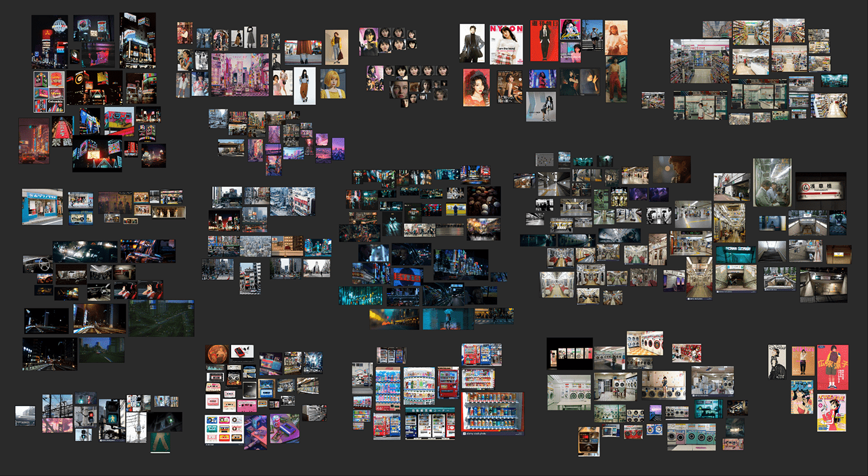Image resolution: width=868 pixels, height=476 pixels.
Task: Select the photo of passengers seen through train window
Action: click(x=773, y=182)
